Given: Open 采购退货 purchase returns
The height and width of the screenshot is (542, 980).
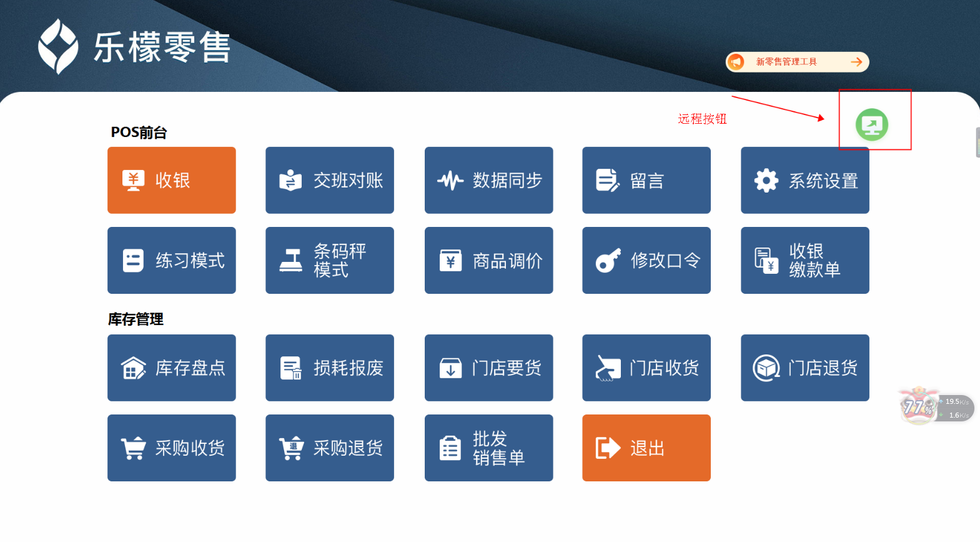Looking at the screenshot, I should coord(329,448).
